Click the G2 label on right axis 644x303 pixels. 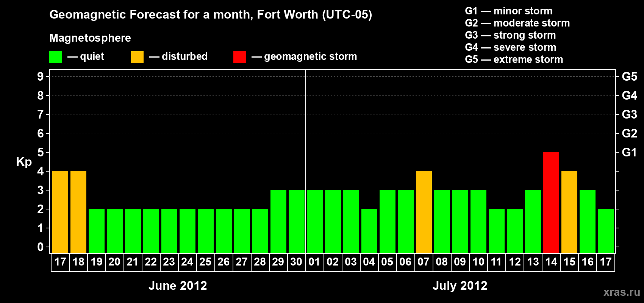pos(630,133)
